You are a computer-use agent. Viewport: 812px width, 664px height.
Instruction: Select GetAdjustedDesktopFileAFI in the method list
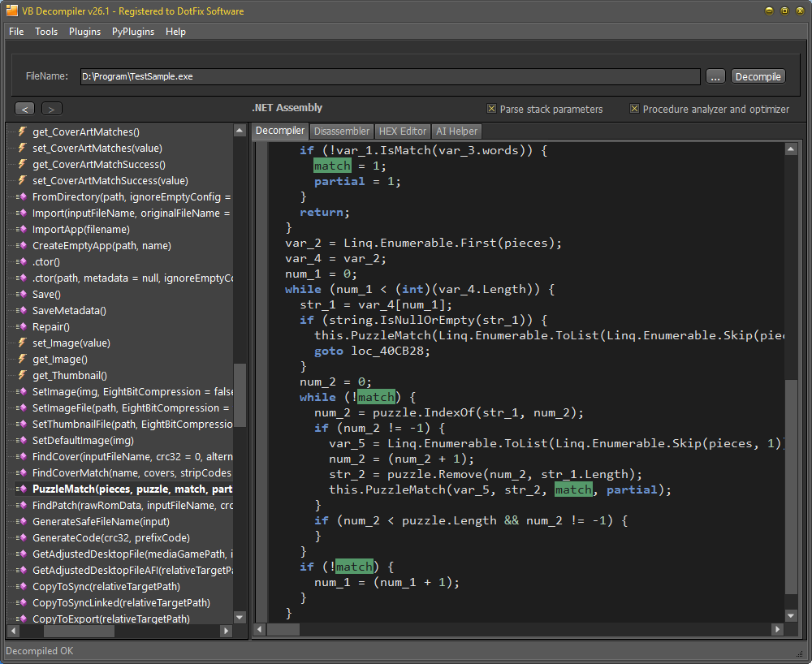132,570
